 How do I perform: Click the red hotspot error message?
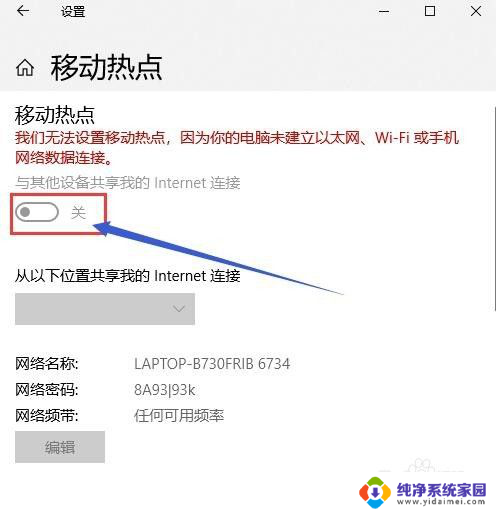click(x=237, y=147)
